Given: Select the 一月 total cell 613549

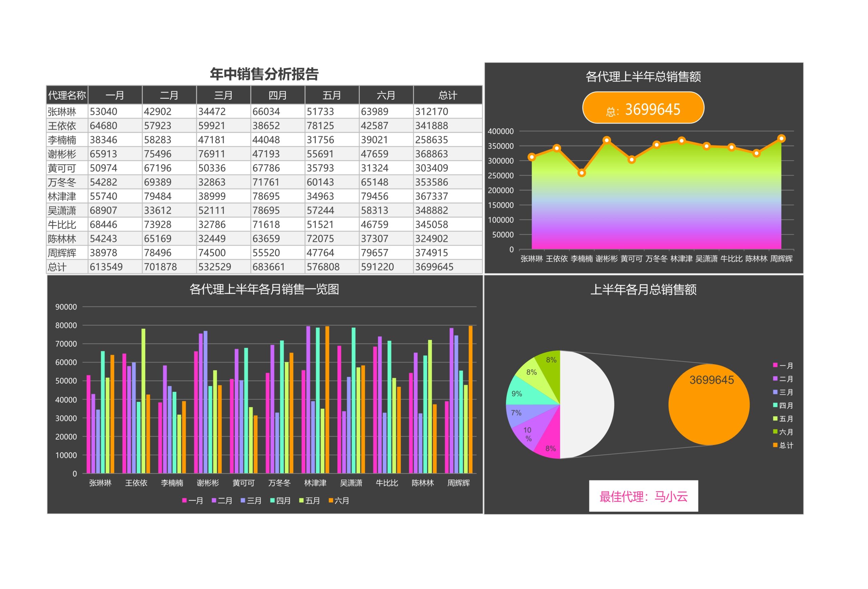Looking at the screenshot, I should (x=115, y=267).
